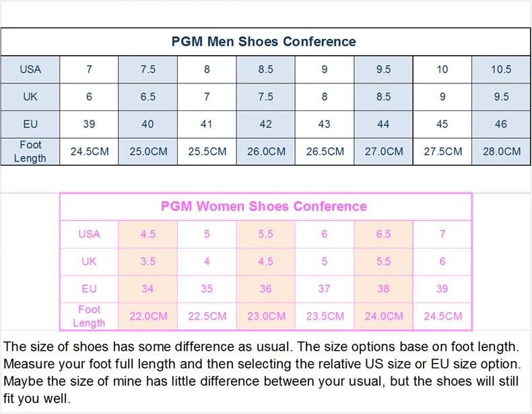
Task: Click the men's Foot Length row header
Action: click(30, 151)
